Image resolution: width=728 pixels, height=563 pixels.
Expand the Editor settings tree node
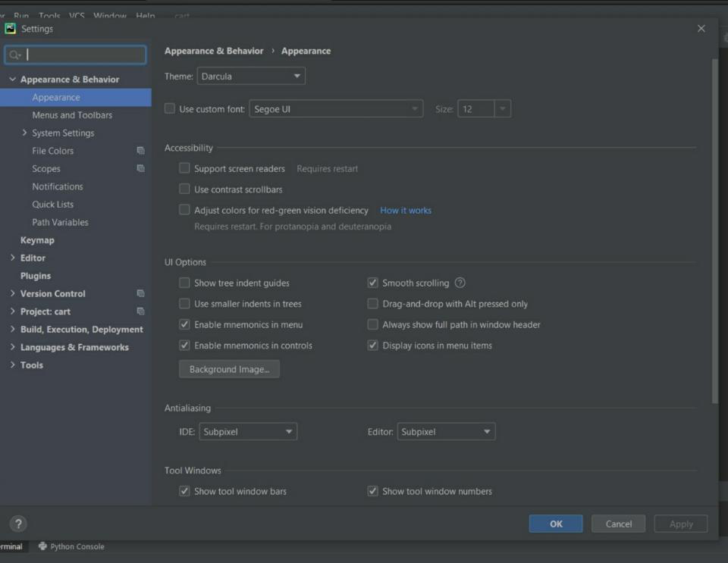(x=13, y=258)
